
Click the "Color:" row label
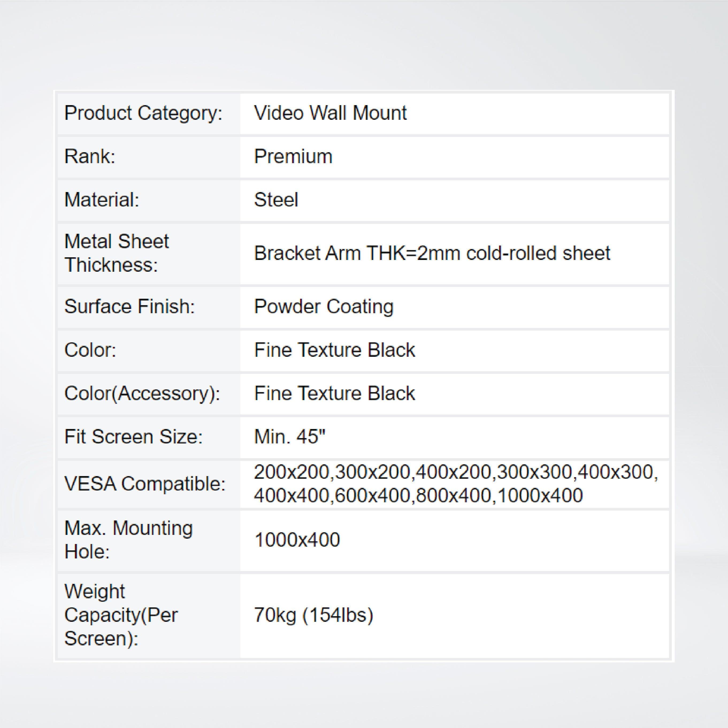[x=90, y=350]
